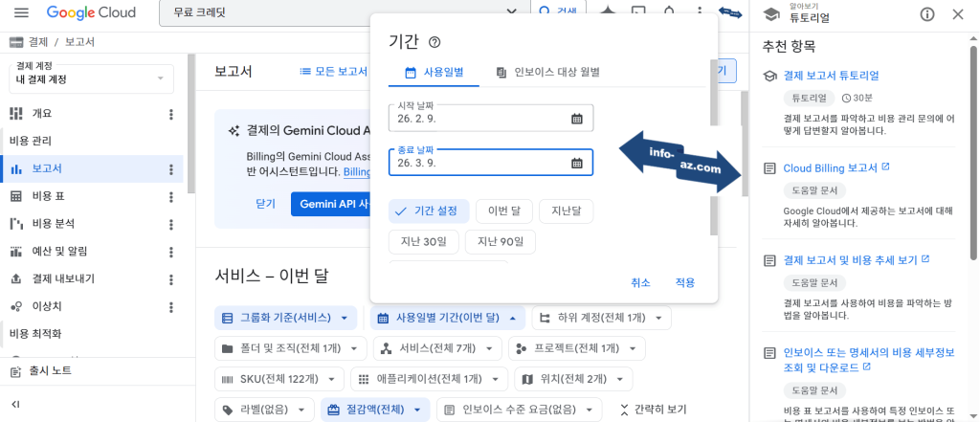This screenshot has width=980, height=422.
Task: Open the 라벨(없음) filter
Action: (264, 410)
